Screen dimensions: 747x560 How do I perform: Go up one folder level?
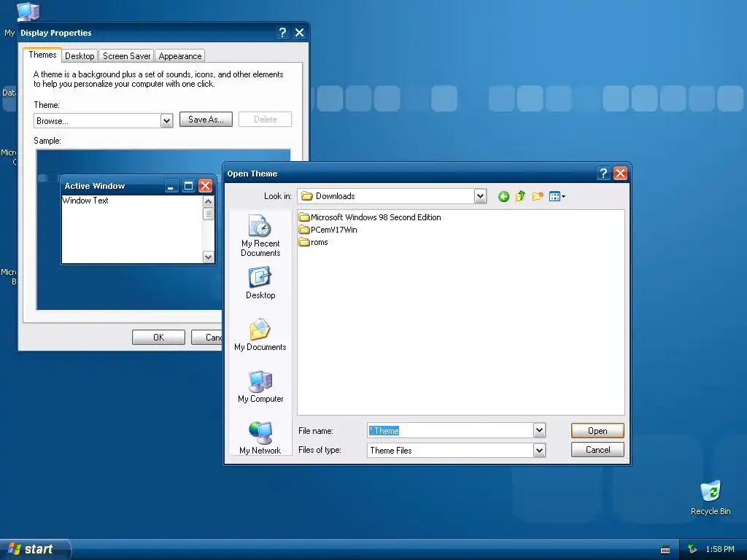coord(520,196)
